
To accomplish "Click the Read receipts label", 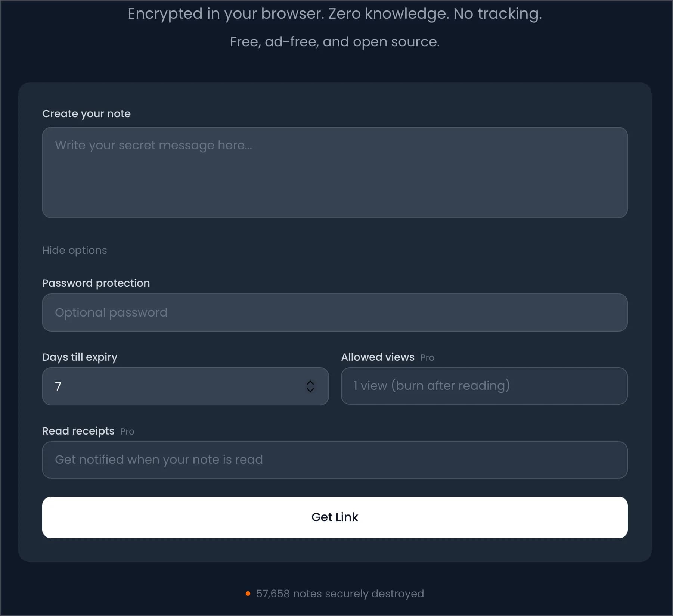I will click(78, 431).
